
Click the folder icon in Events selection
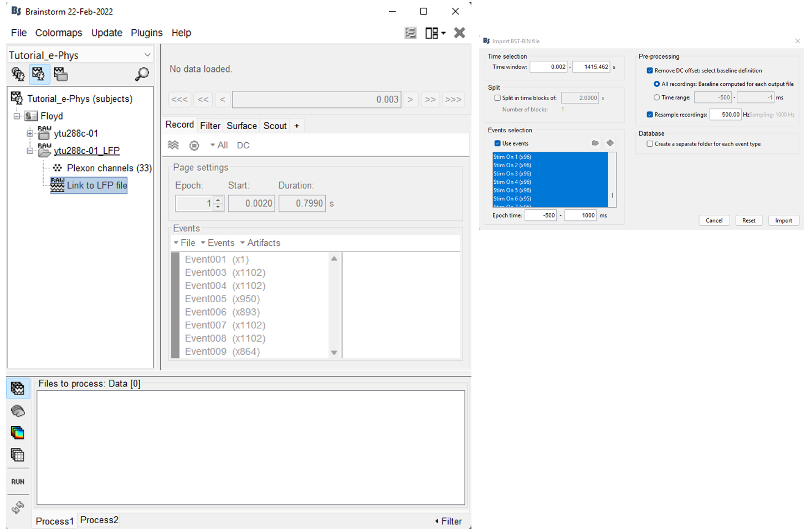(595, 143)
